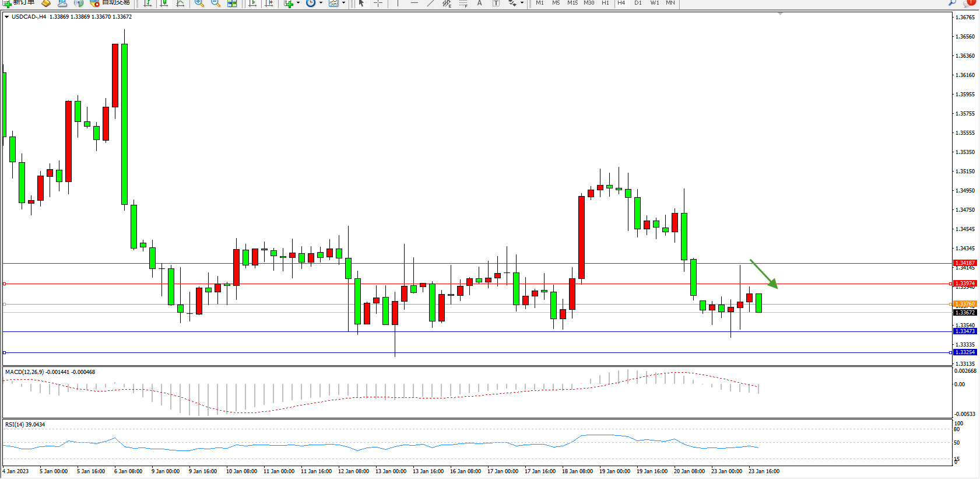Switch chart to candlestick display
Viewport: 980px width, 479px height.
(x=164, y=3)
